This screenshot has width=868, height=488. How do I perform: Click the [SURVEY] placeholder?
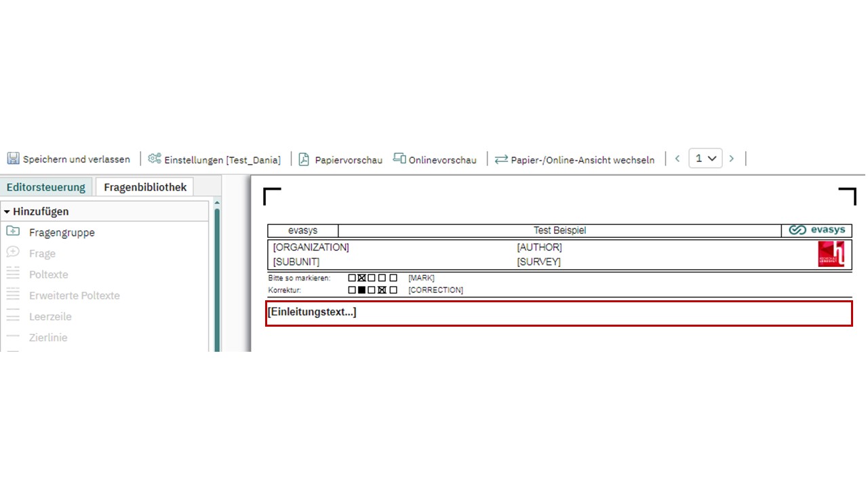[538, 262]
